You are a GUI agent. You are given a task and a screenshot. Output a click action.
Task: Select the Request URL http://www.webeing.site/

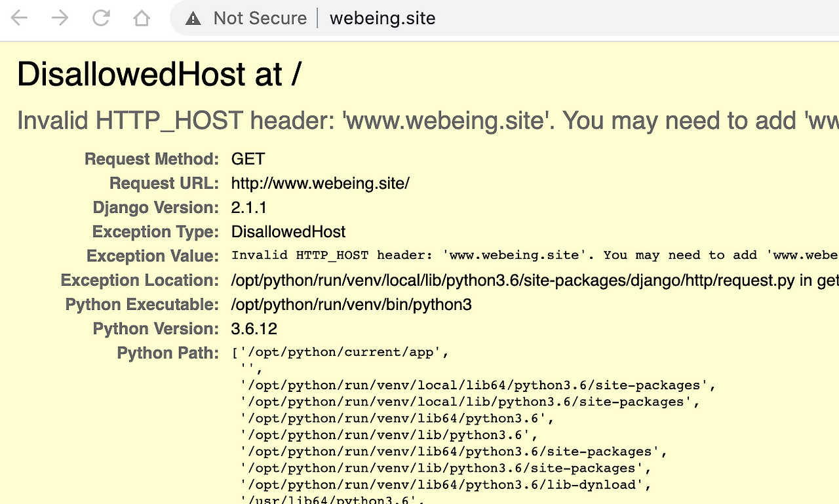(320, 184)
